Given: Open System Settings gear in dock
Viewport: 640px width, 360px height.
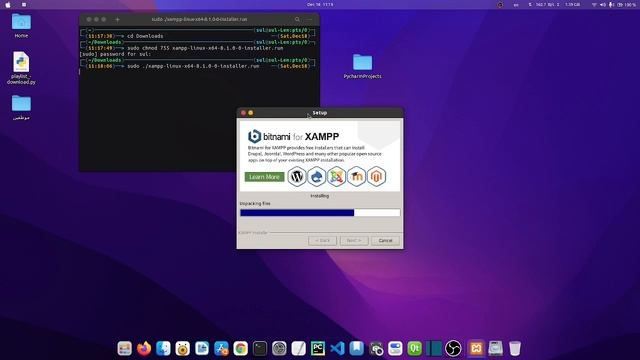Looking at the screenshot, I should pyautogui.click(x=279, y=349).
